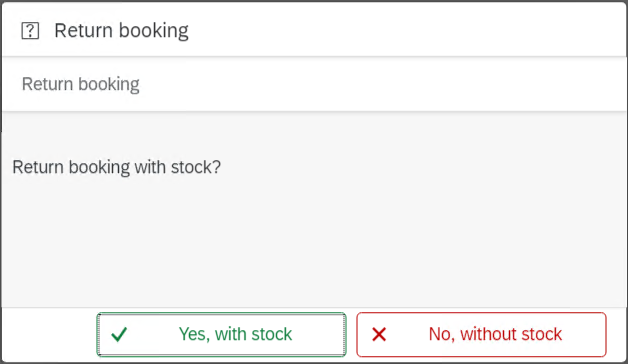Click blank footer space left of Yes button
Image resolution: width=628 pixels, height=364 pixels.
(x=49, y=334)
